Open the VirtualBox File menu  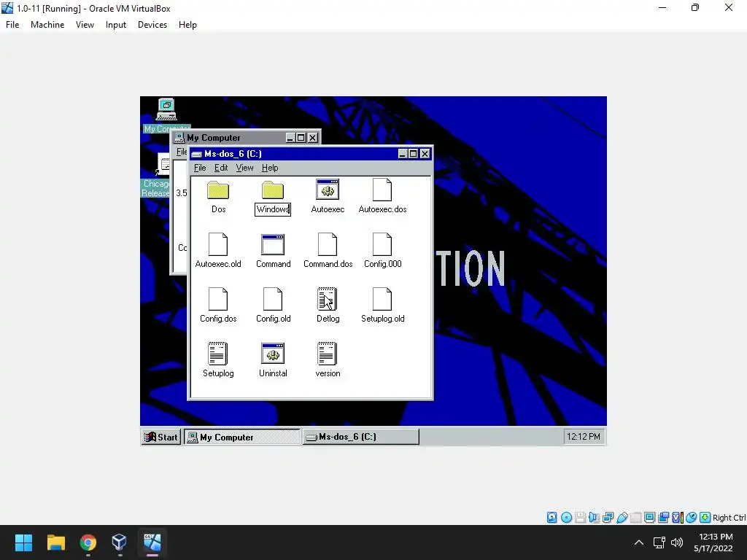click(x=12, y=25)
